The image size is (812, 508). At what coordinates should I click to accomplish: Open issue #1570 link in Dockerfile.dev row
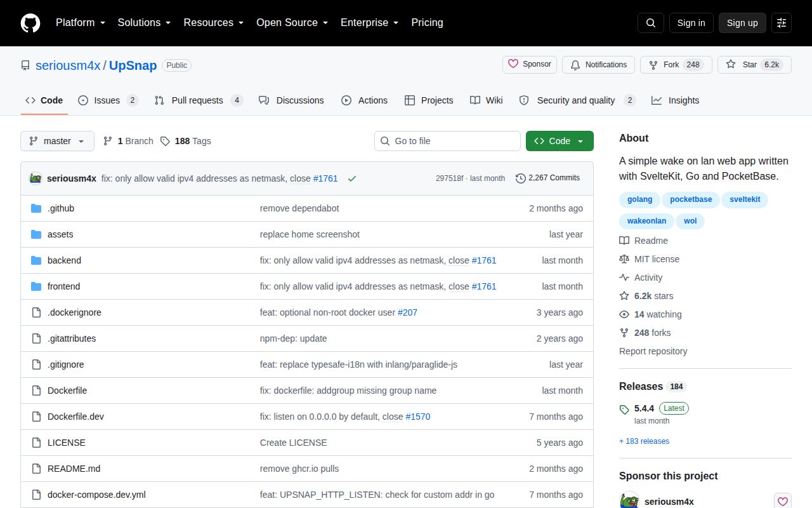coord(418,417)
